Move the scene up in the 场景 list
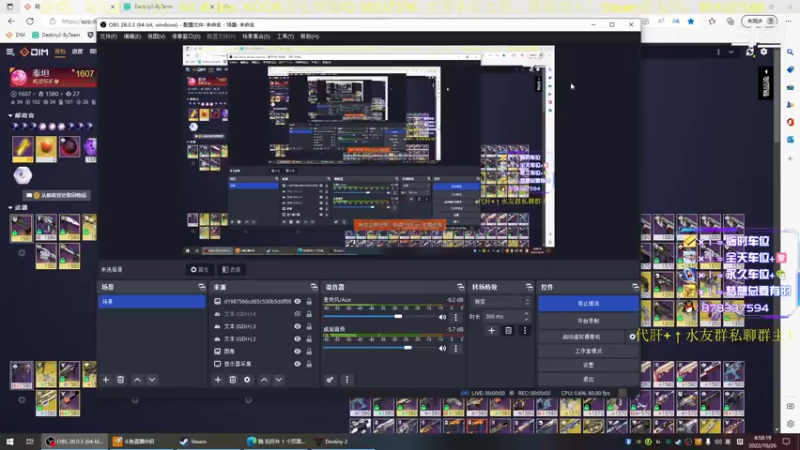Image resolution: width=800 pixels, height=450 pixels. 137,380
